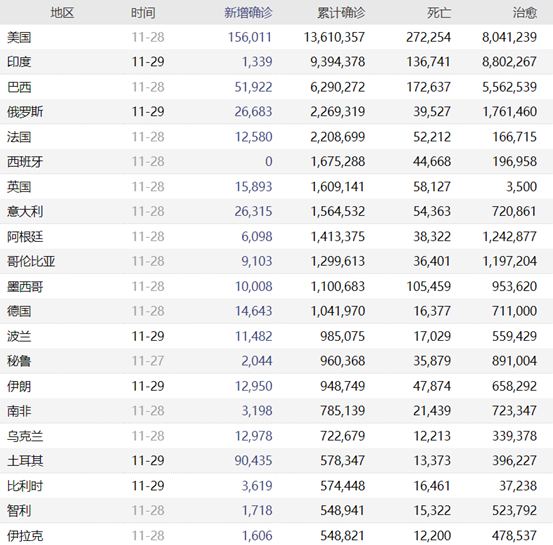Screen dimensions: 553x545
Task: Open the 印度 region entry
Action: (x=19, y=62)
